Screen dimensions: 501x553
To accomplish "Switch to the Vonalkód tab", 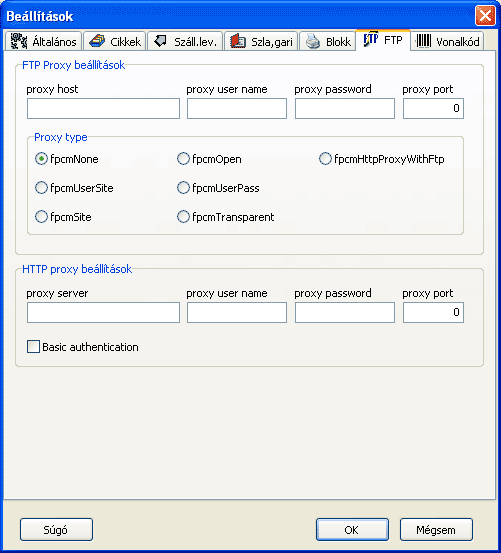I will click(447, 41).
